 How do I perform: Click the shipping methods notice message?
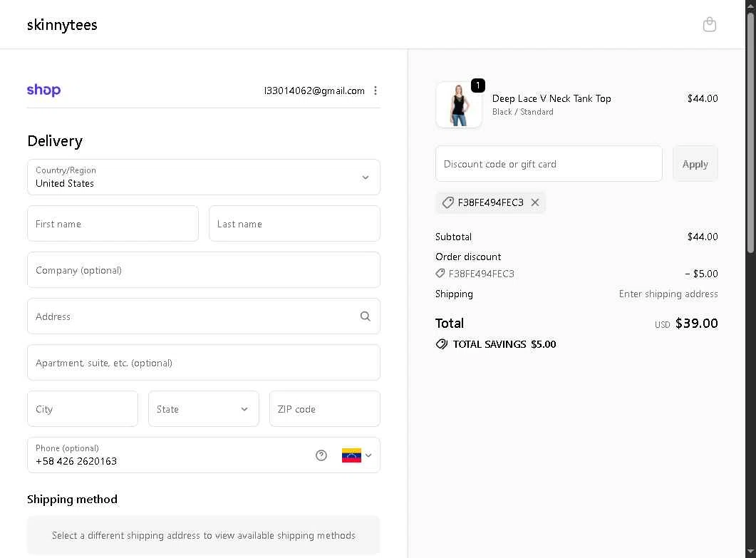[204, 535]
